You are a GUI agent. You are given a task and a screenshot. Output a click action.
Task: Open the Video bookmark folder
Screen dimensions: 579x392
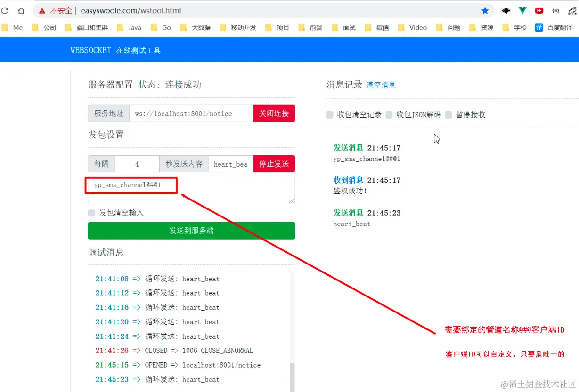click(x=412, y=28)
